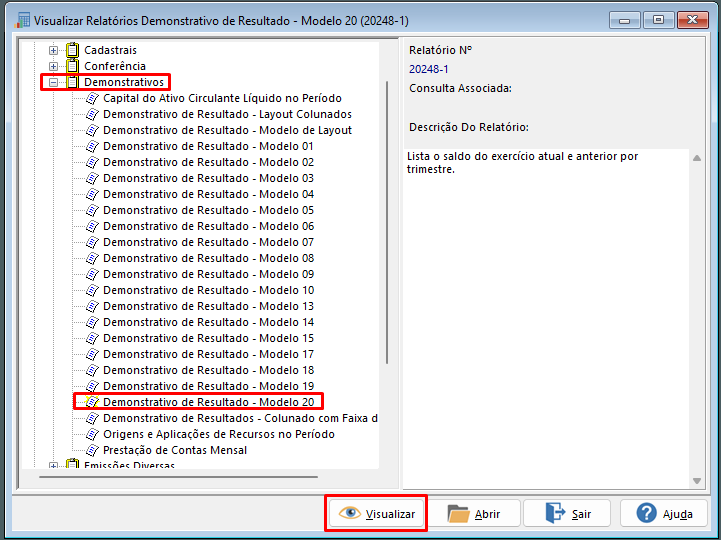Select Capital do Ativo Circulante Líquido no Período
This screenshot has height=540, width=721.
point(223,98)
